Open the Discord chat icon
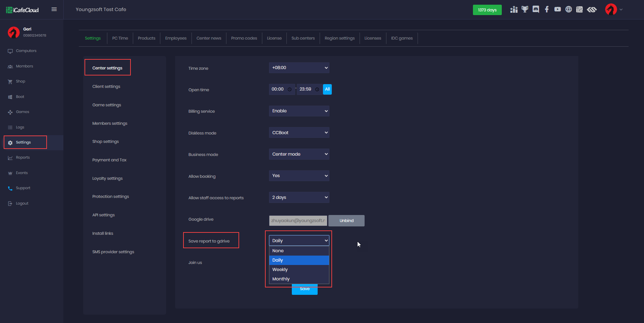Screen dimensions: 644x323 click(536, 10)
